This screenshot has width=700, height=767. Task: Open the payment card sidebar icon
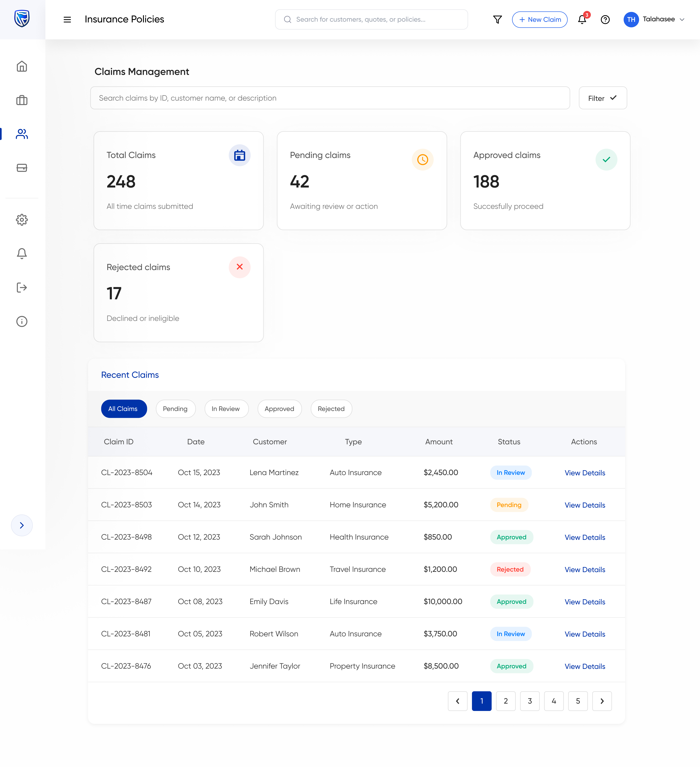tap(22, 168)
